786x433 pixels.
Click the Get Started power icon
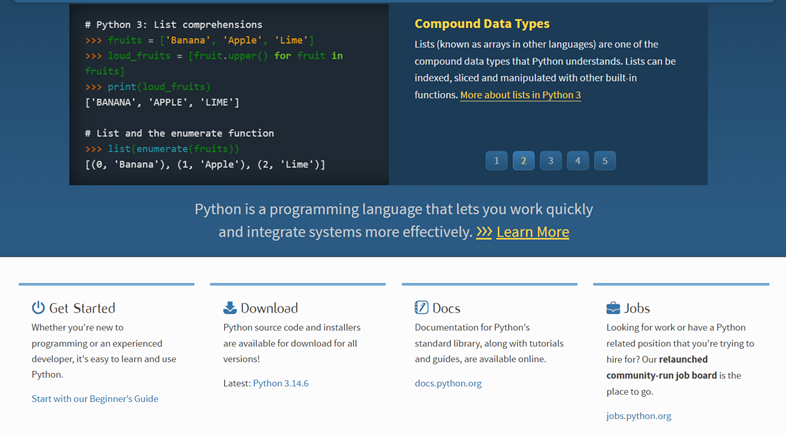point(38,307)
